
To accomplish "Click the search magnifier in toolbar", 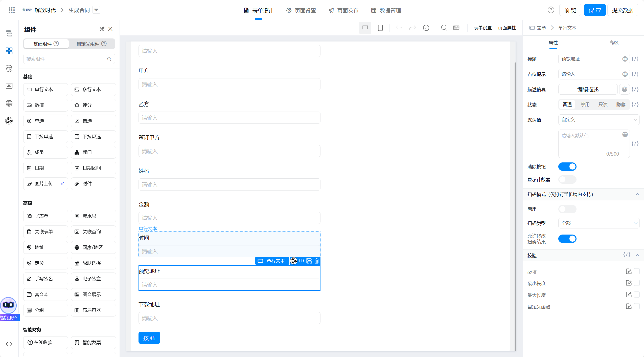I will click(x=444, y=28).
